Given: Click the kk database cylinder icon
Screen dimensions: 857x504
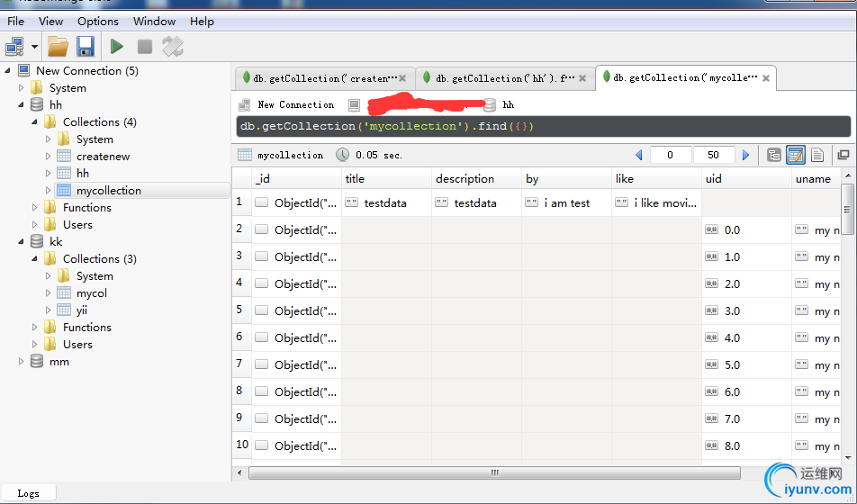Looking at the screenshot, I should pyautogui.click(x=37, y=241).
